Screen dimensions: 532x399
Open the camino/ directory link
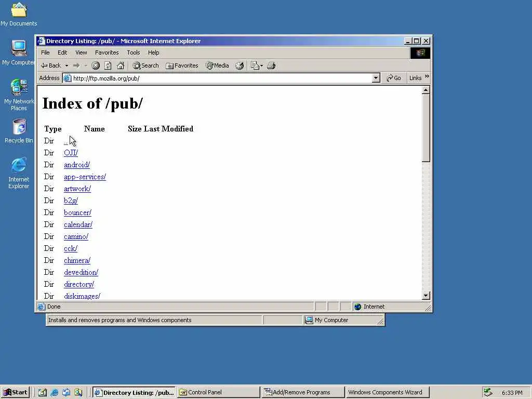(76, 236)
